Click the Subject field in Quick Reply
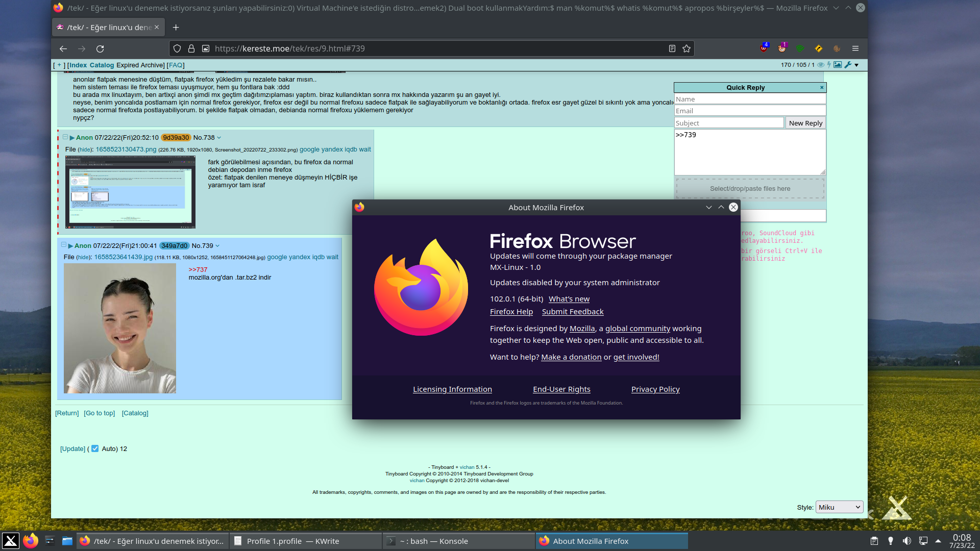 coord(729,123)
